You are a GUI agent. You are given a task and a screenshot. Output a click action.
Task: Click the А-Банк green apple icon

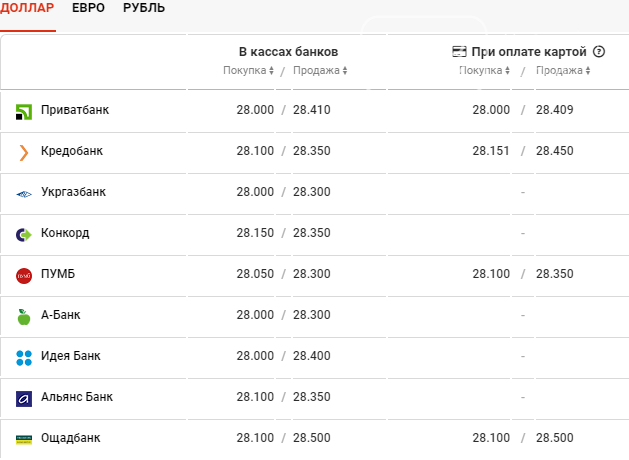pos(24,317)
